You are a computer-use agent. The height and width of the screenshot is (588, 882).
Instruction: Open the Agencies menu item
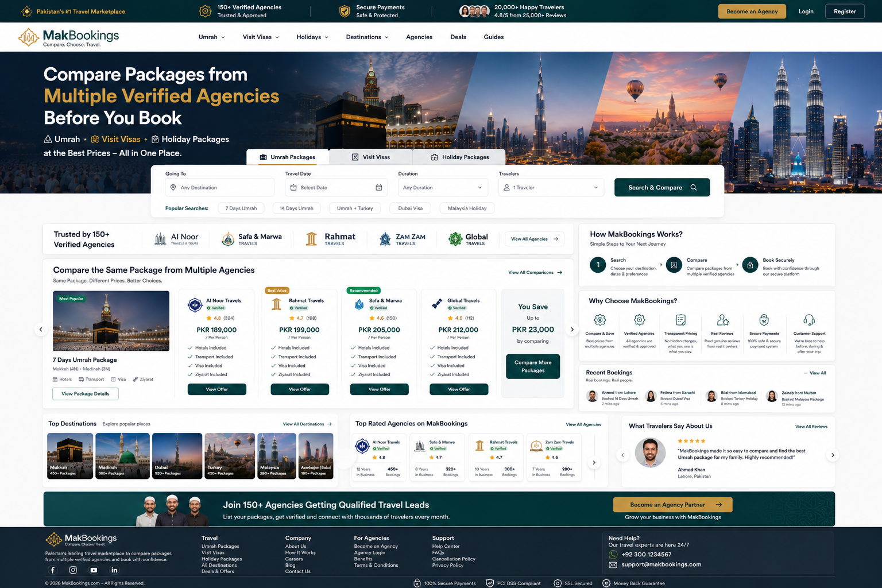(419, 37)
